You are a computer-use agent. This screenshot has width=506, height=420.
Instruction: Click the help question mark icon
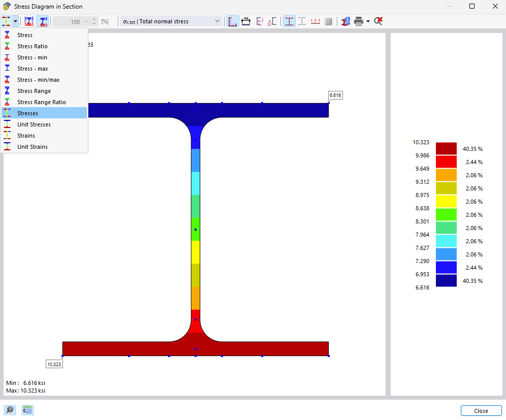coord(10,410)
